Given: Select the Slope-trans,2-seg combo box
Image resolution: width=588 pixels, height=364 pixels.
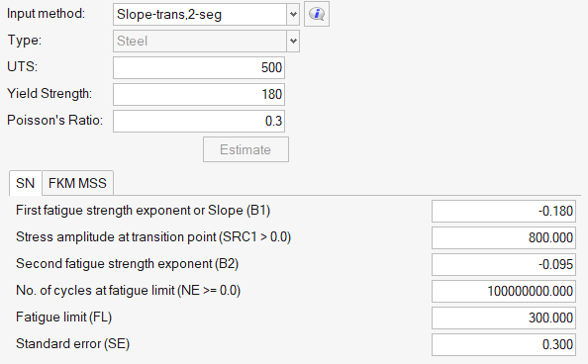Looking at the screenshot, I should pyautogui.click(x=206, y=14).
